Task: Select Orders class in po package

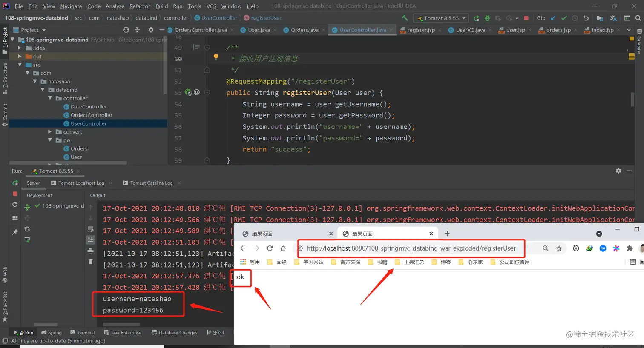Action: 79,148
